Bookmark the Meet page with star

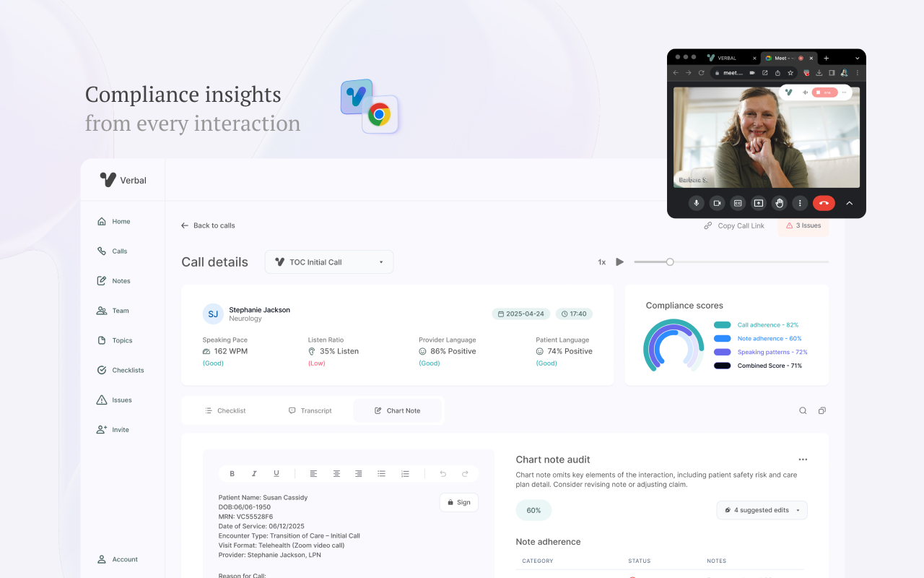pyautogui.click(x=790, y=73)
